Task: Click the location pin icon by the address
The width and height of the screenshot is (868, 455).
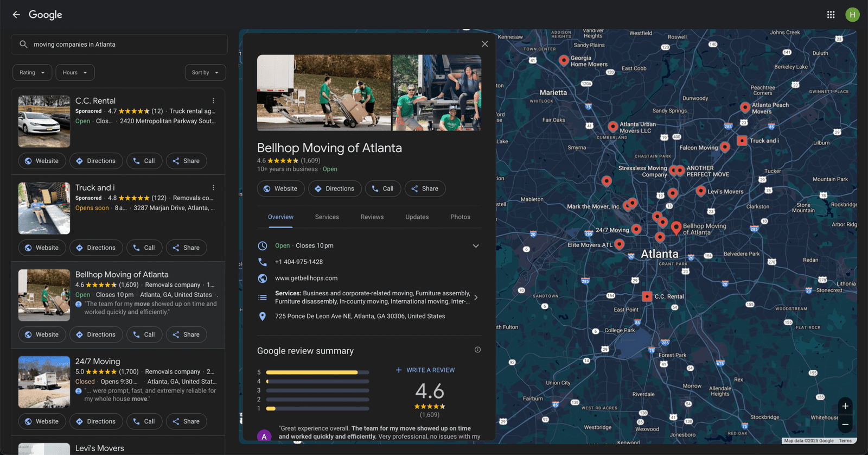Action: [263, 316]
